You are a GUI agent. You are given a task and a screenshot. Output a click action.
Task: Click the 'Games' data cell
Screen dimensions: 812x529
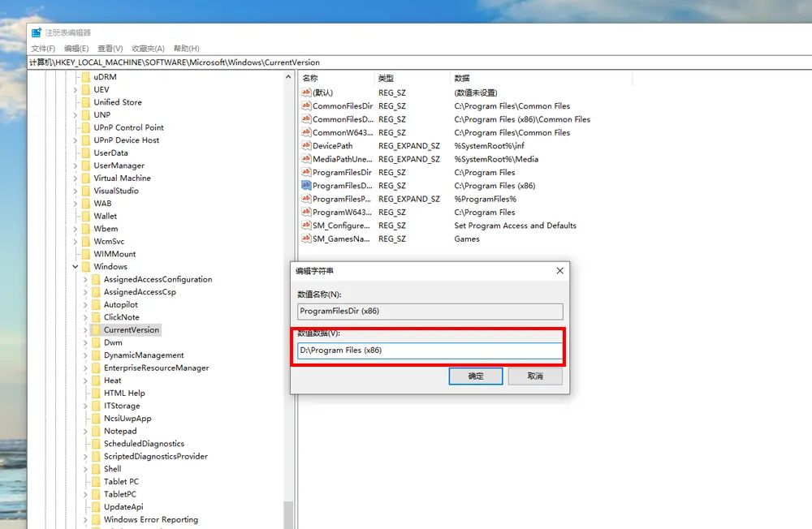[467, 239]
